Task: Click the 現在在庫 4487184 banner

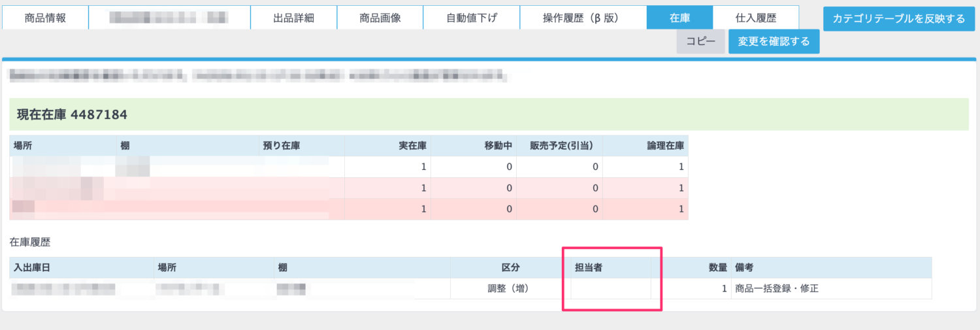Action: pos(72,115)
